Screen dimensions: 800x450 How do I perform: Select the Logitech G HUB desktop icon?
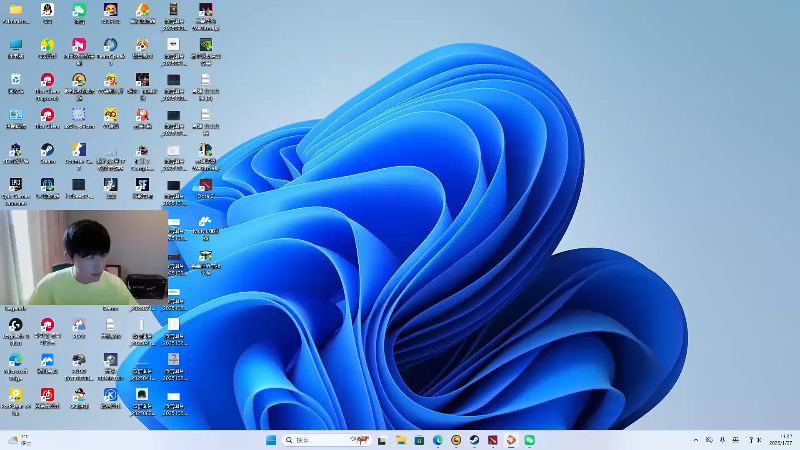click(15, 325)
